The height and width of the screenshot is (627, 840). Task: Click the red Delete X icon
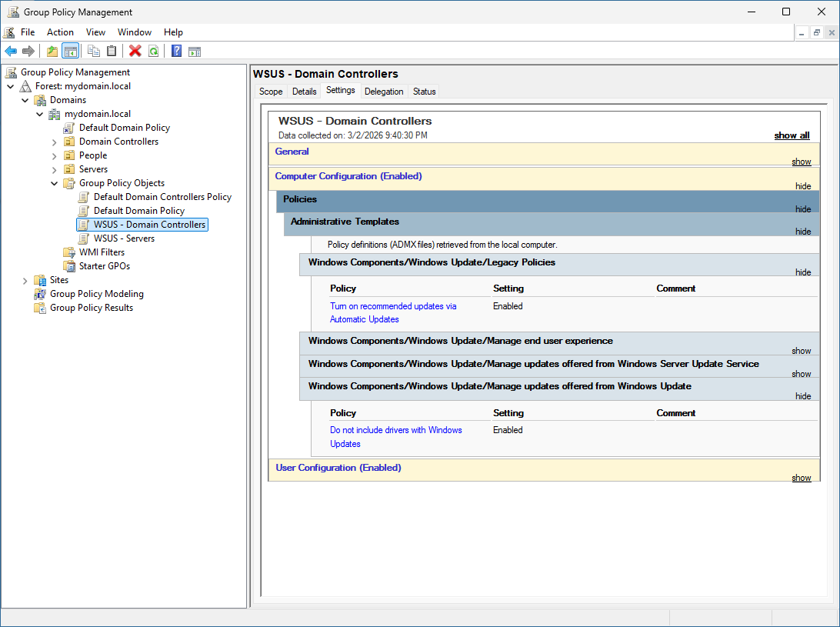pos(135,51)
